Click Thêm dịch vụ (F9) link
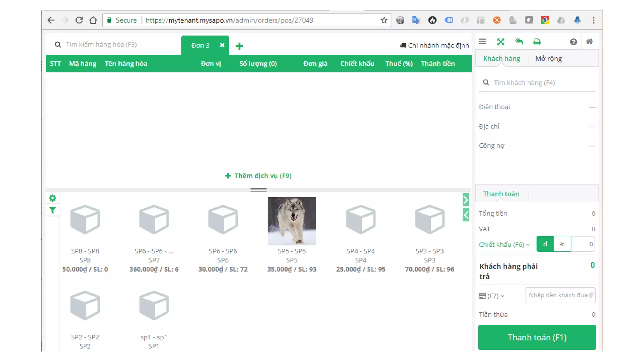644x362 pixels. 258,176
